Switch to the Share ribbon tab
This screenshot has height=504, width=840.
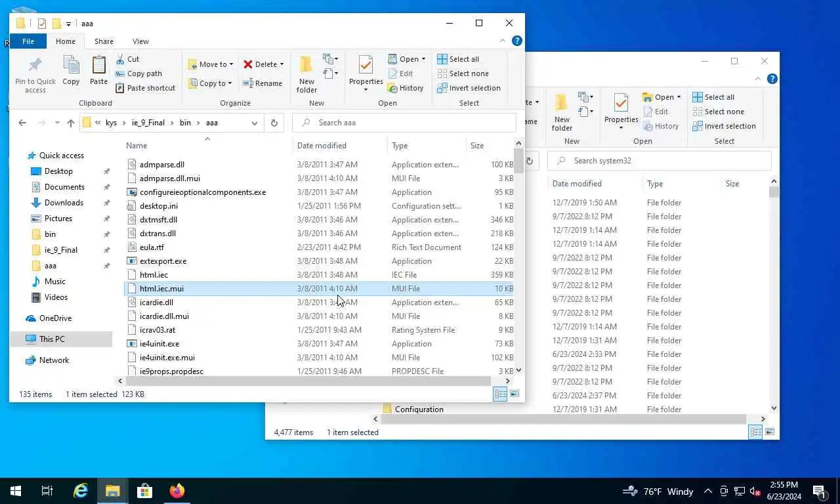(x=104, y=41)
